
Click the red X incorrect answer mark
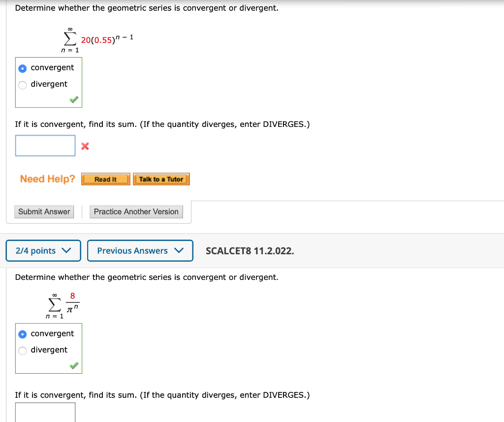tap(84, 146)
